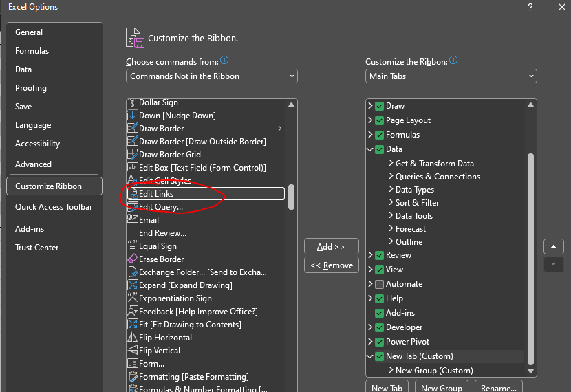Click the ribbon tabs list scrollbar thumb

click(x=530, y=259)
